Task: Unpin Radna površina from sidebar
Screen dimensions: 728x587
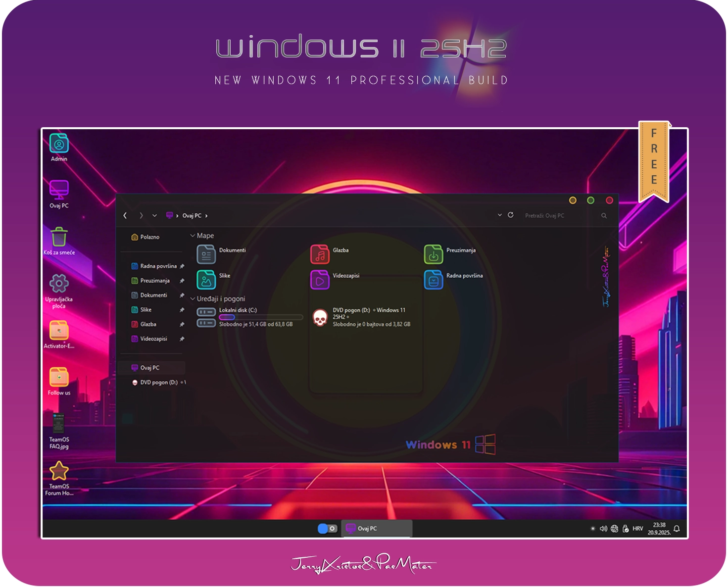Action: coord(182,266)
